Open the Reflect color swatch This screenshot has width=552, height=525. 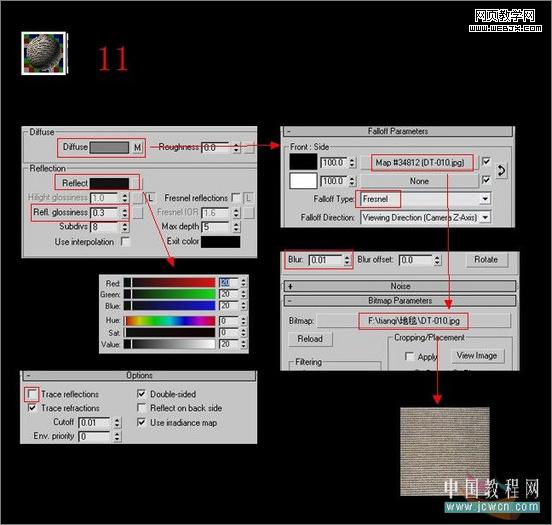[109, 183]
